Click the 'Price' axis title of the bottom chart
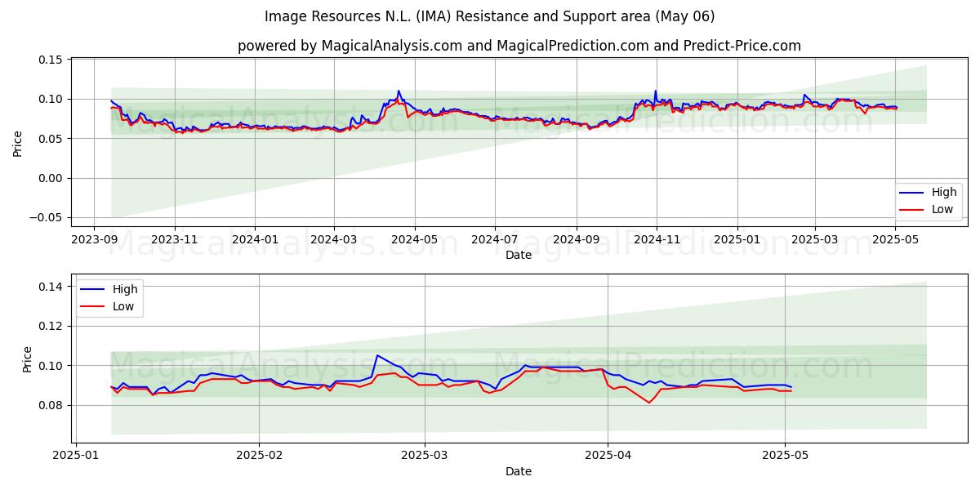The width and height of the screenshot is (980, 490). pos(28,359)
